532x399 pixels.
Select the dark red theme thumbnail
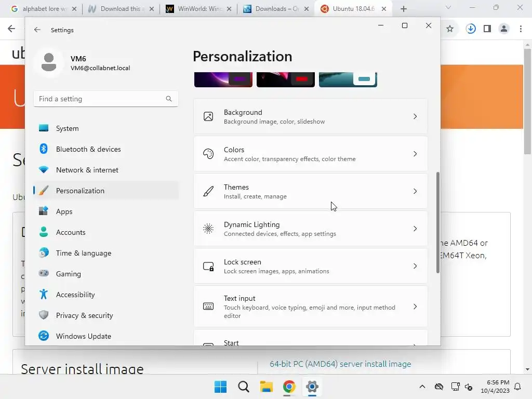pyautogui.click(x=286, y=79)
